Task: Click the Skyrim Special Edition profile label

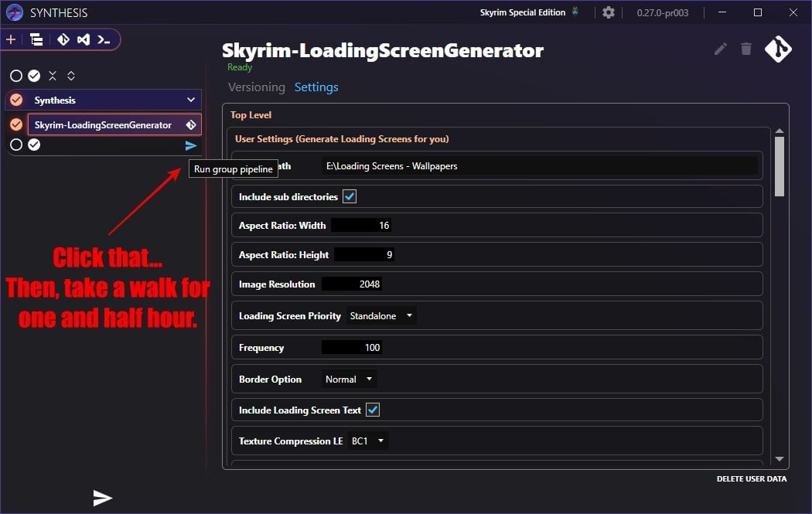Action: click(x=523, y=12)
